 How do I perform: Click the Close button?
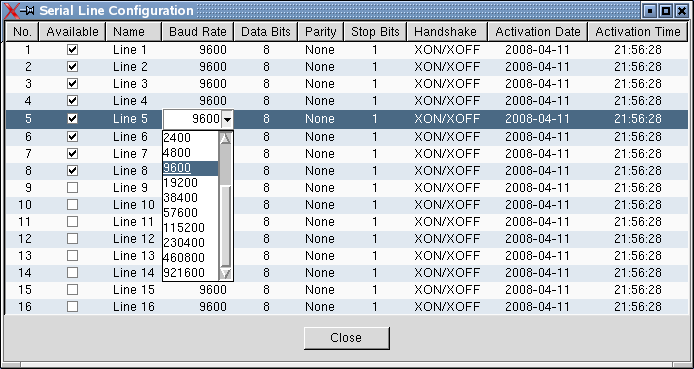click(347, 338)
